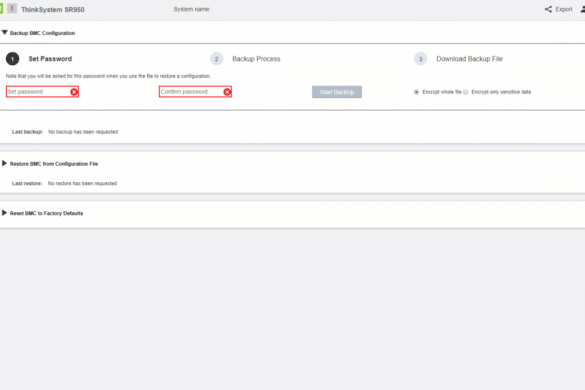Click step 1 circle for Set Password
585x390 pixels.
coord(13,59)
